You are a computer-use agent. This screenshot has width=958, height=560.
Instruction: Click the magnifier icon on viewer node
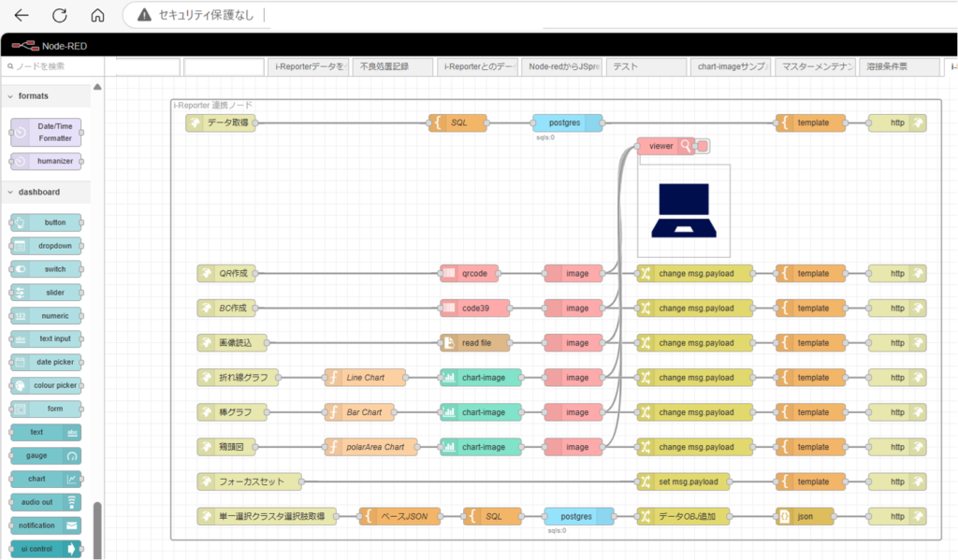click(x=687, y=146)
